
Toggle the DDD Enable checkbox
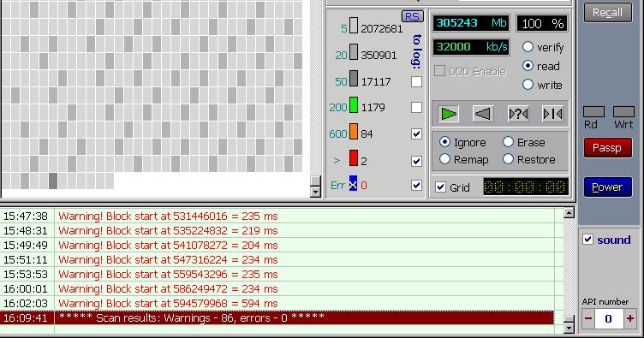pos(439,71)
